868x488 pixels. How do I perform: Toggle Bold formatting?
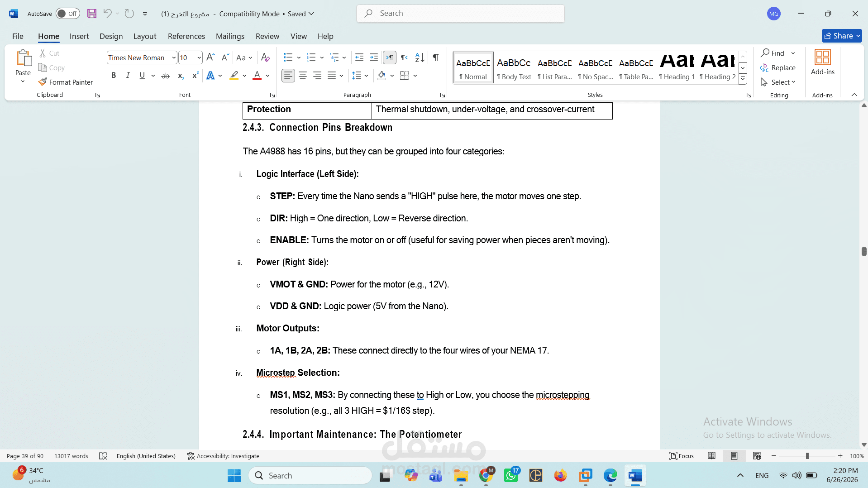coord(114,76)
